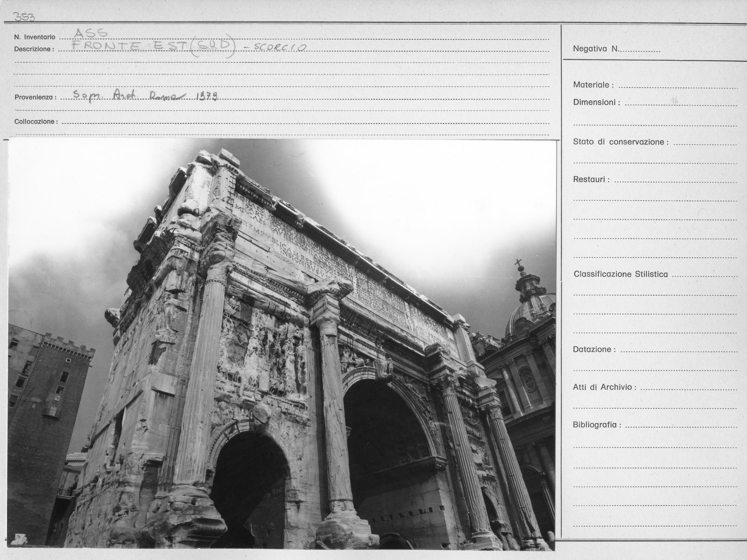The width and height of the screenshot is (747, 560).
Task: Click the Collocazione blank field
Action: coord(305,122)
